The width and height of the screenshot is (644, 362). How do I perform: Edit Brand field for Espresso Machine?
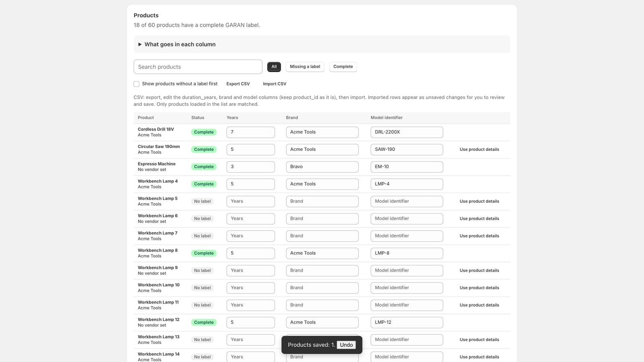[322, 167]
